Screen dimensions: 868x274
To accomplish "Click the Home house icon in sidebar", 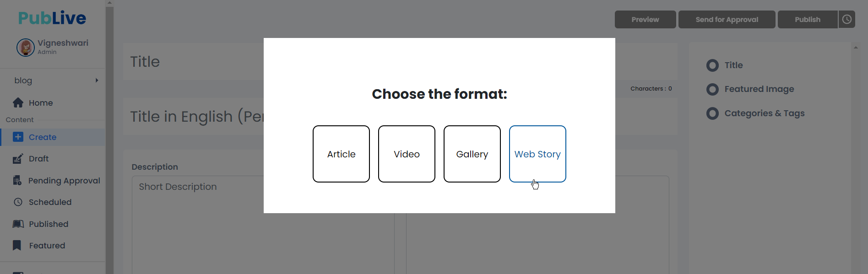I will pyautogui.click(x=18, y=103).
